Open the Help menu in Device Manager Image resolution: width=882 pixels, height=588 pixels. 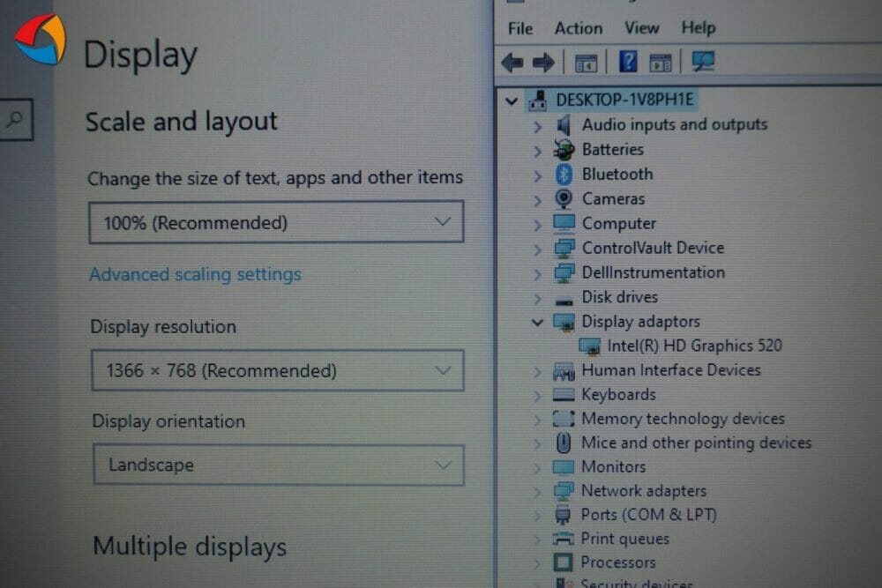698,28
